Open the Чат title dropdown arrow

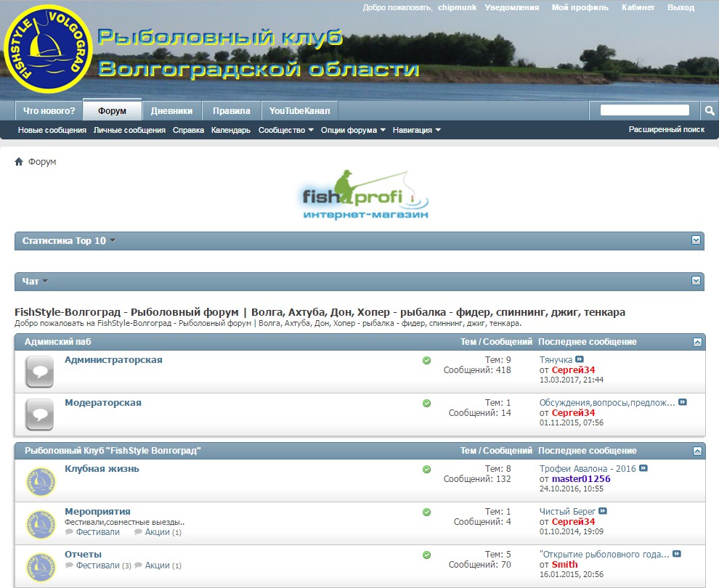(45, 282)
